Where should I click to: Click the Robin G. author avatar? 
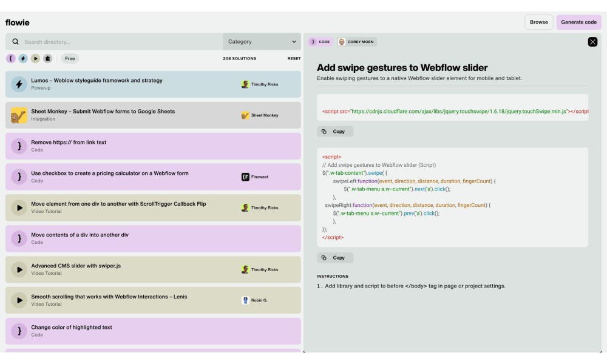point(245,300)
